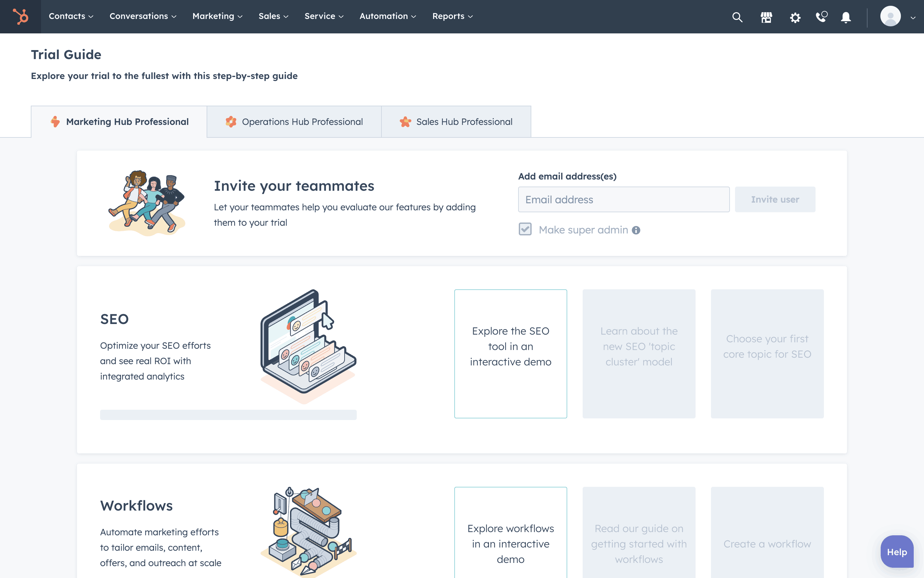
Task: Open the Help button
Action: (897, 552)
